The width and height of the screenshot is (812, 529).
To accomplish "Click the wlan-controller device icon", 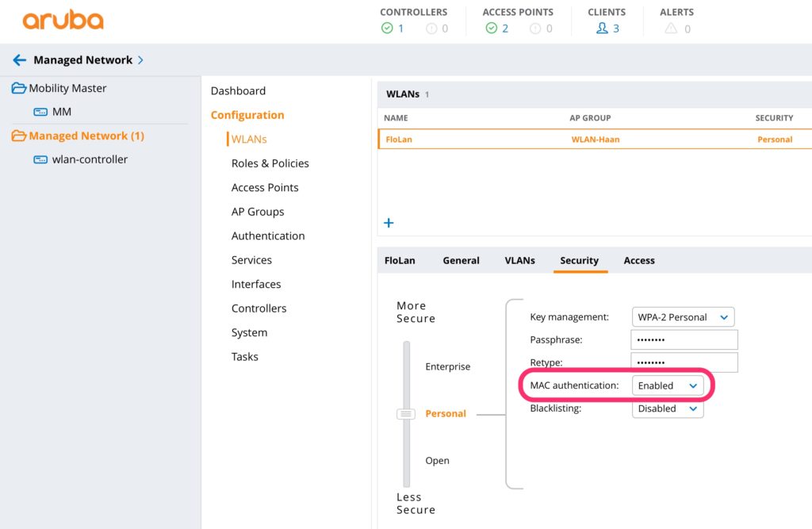I will [x=40, y=159].
